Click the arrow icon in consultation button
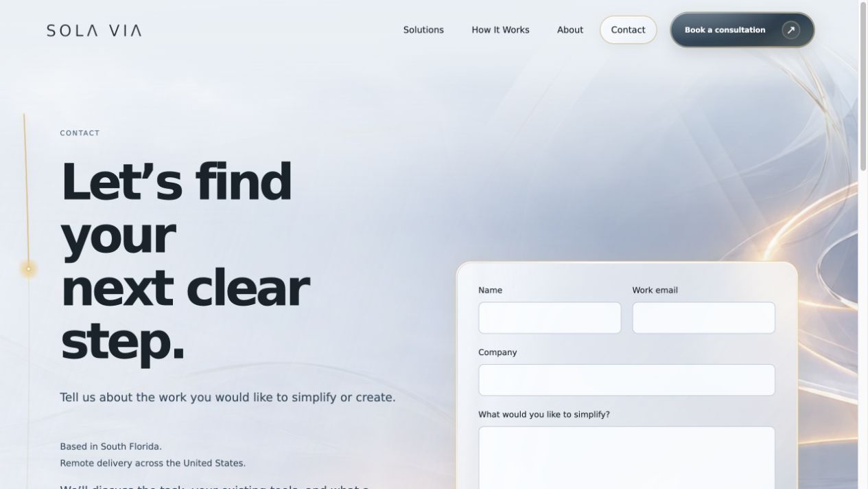 tap(790, 30)
